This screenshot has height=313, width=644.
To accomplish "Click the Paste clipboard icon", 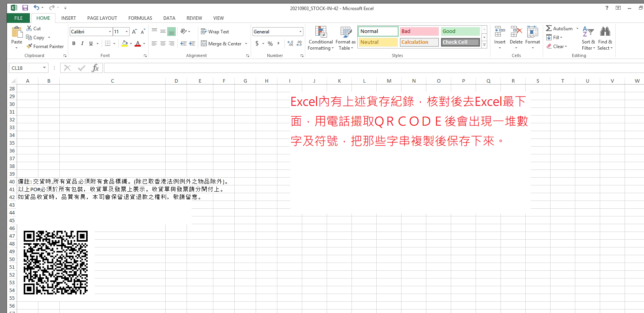I will point(17,32).
